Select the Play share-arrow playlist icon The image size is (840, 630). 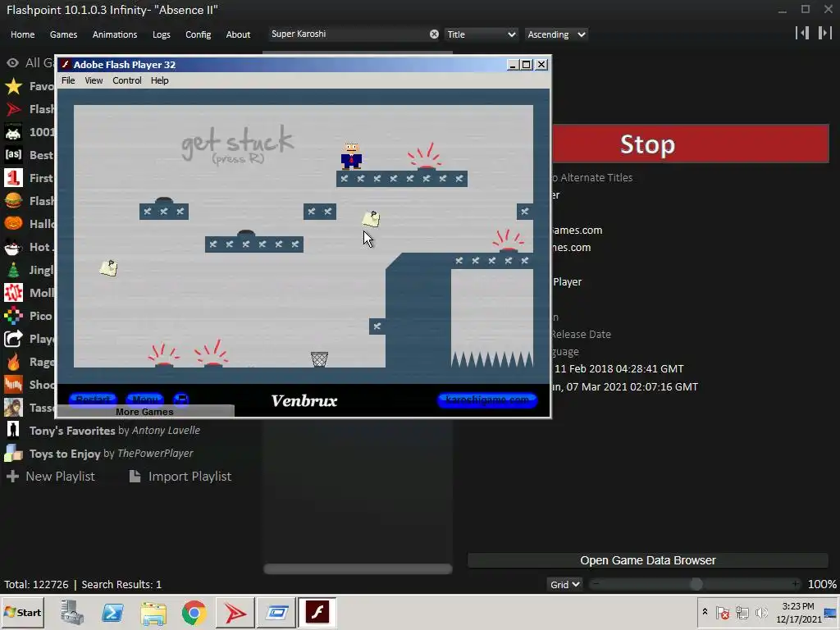coord(13,339)
